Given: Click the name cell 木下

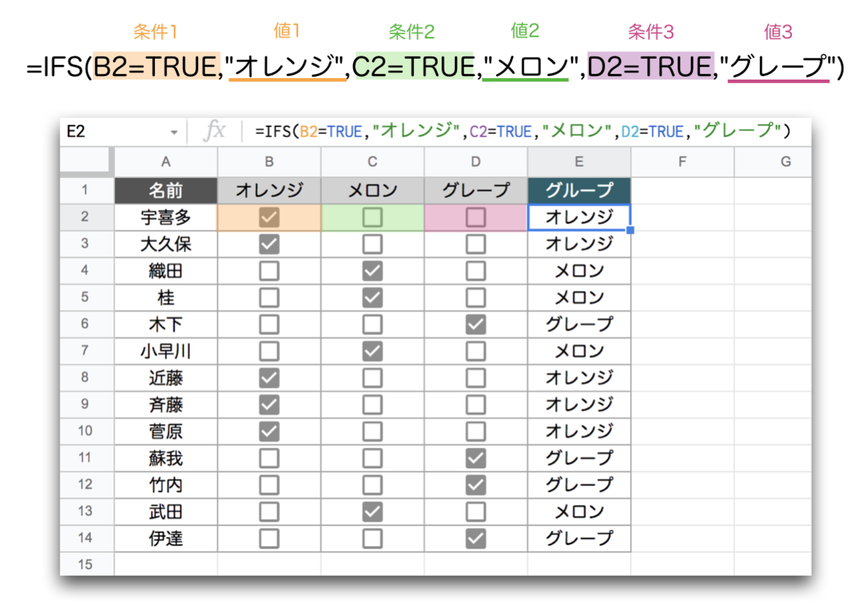Looking at the screenshot, I should pos(166,324).
